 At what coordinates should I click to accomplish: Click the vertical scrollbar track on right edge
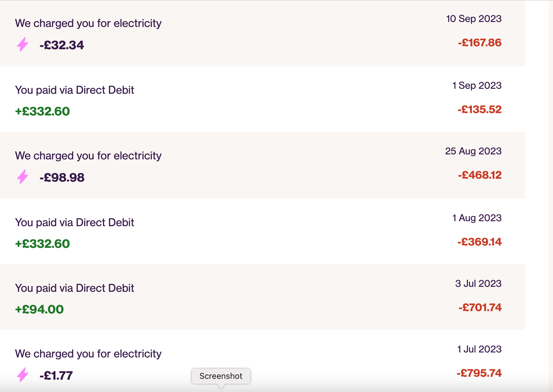(551, 196)
